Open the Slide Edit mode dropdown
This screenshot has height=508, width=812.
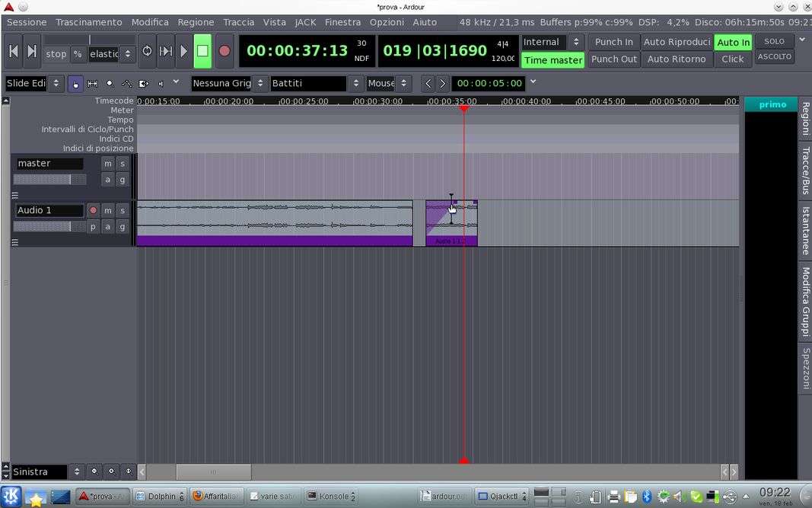34,83
